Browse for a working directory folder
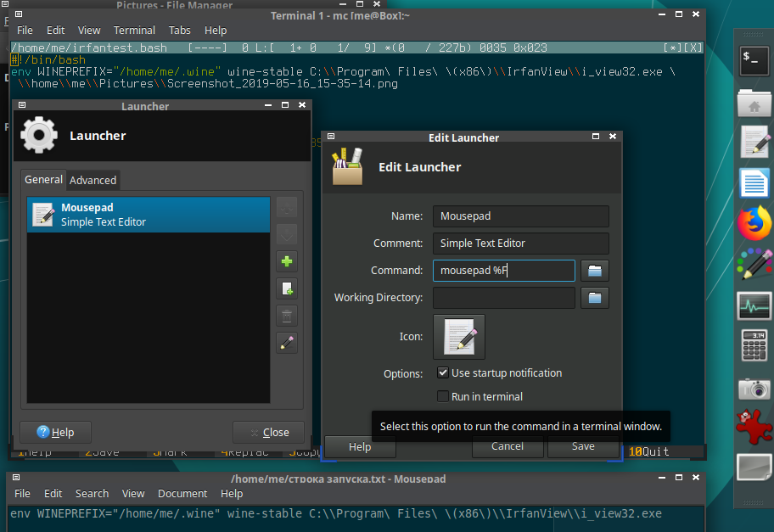The image size is (774, 532). [x=595, y=298]
